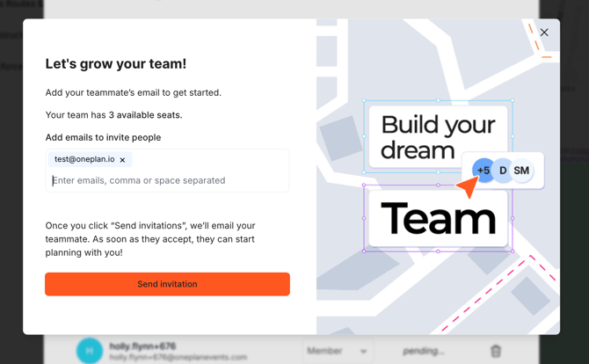Delete the holly.flynn+676 pending member

coord(496,351)
